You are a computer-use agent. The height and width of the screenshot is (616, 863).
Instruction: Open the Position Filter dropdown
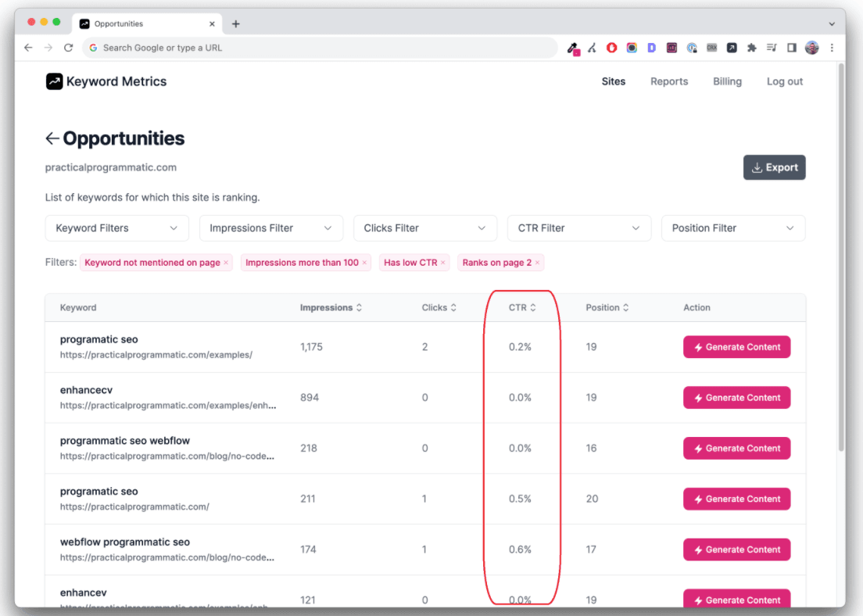(733, 228)
